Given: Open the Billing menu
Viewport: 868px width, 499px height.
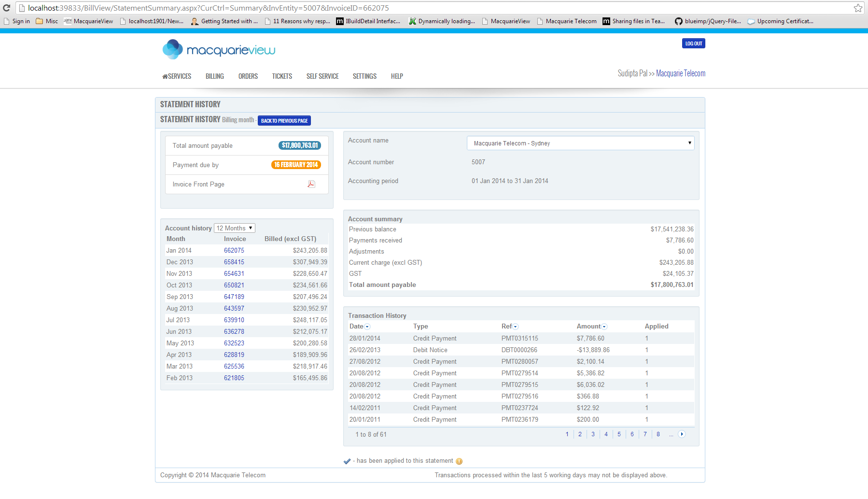Looking at the screenshot, I should [x=214, y=76].
